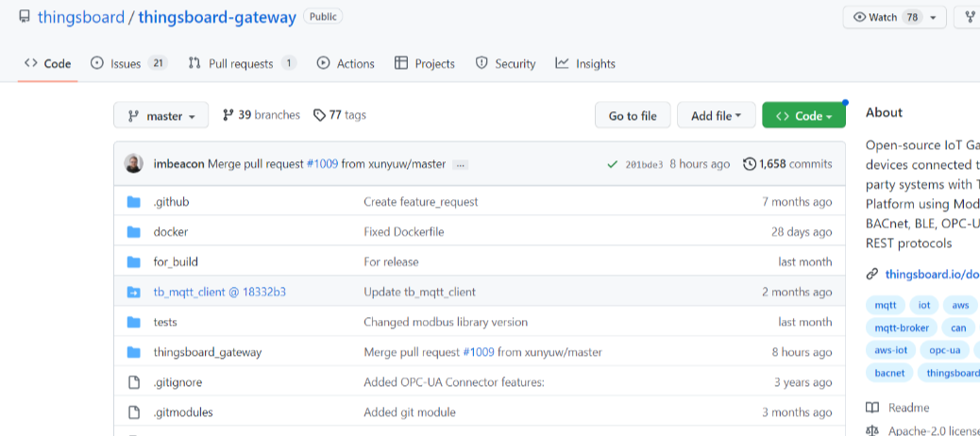980x436 pixels.
Task: Expand the commit message ellipsis button
Action: [x=461, y=165]
